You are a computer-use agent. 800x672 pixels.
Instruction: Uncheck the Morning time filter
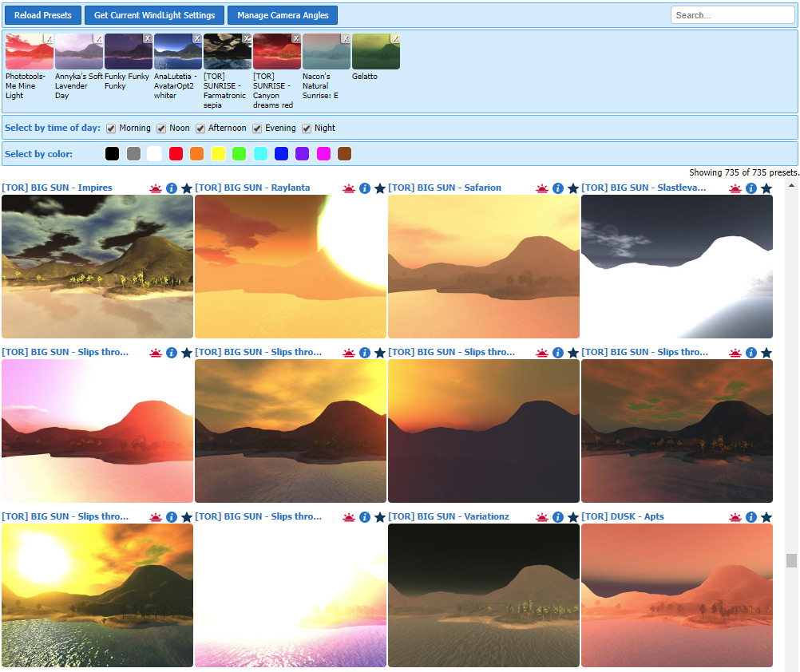(111, 128)
